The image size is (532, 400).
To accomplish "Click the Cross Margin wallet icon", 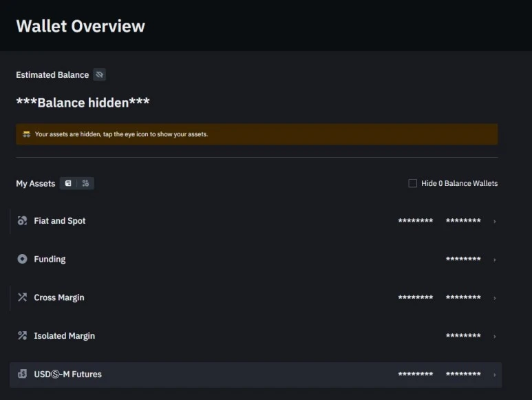I will click(x=22, y=297).
